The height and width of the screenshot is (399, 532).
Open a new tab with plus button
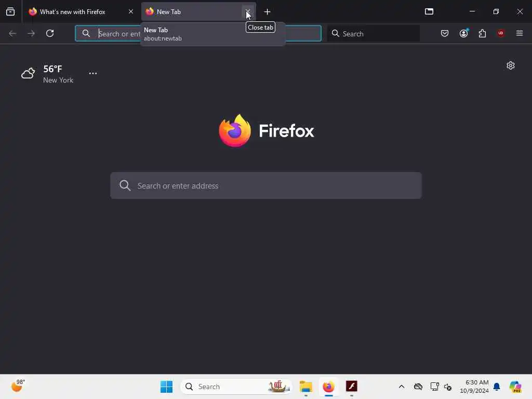coord(267,12)
